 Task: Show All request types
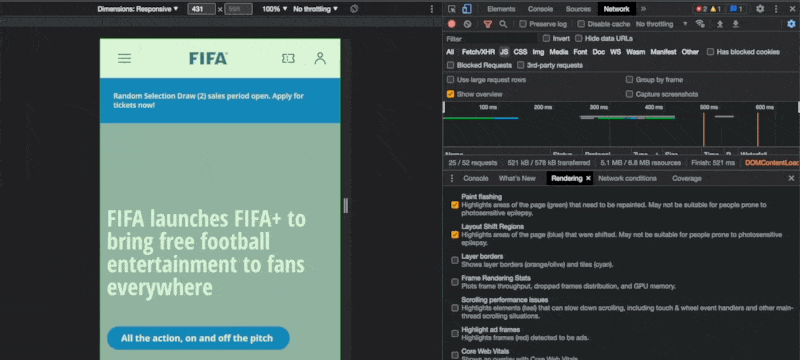[450, 52]
